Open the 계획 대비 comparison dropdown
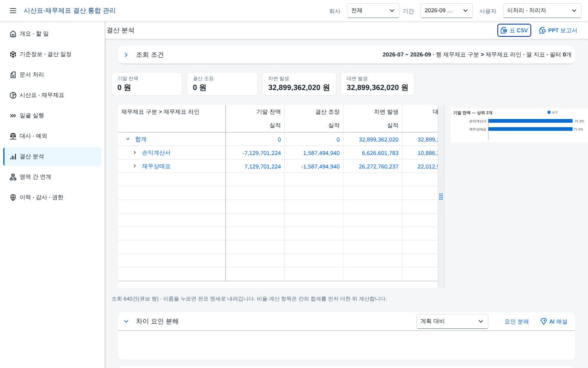The width and height of the screenshot is (588, 368). (452, 321)
